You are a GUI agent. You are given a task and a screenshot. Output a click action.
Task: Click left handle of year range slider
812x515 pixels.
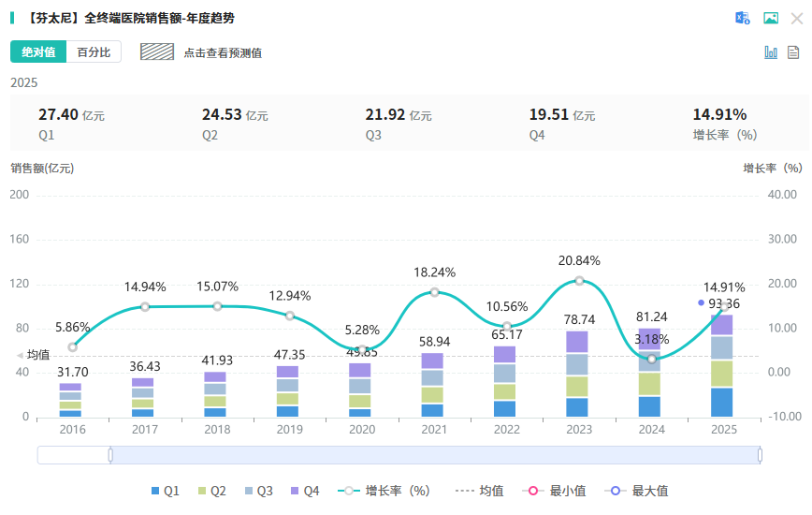[110, 455]
